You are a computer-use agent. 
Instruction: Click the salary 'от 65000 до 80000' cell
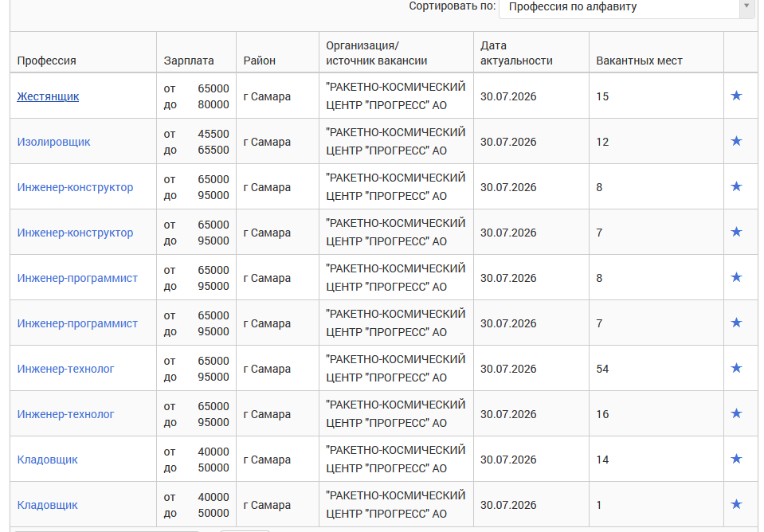tap(196, 96)
